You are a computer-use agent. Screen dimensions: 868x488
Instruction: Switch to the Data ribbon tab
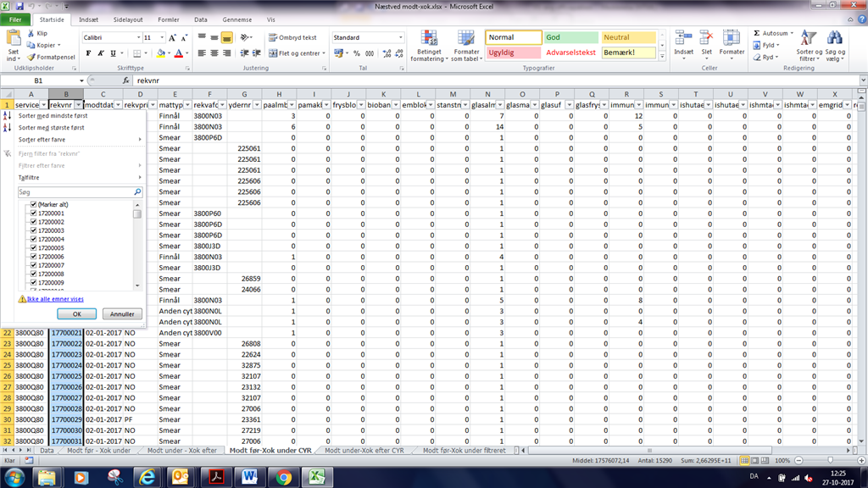tap(200, 20)
